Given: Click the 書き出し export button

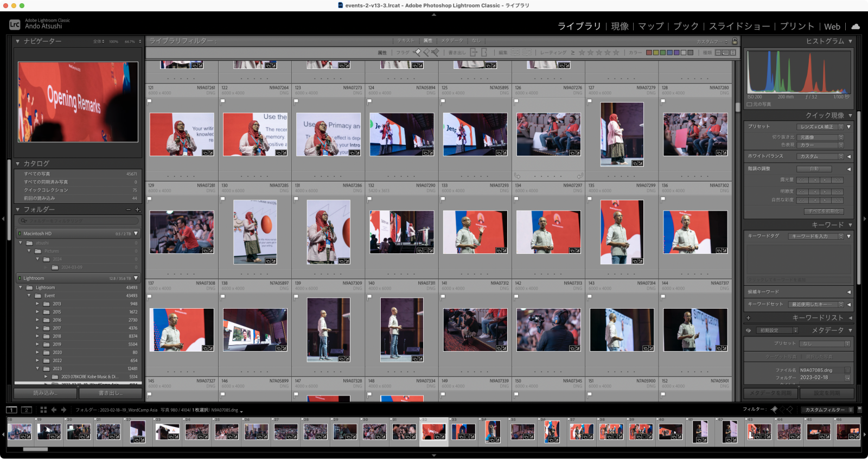Looking at the screenshot, I should (x=110, y=393).
